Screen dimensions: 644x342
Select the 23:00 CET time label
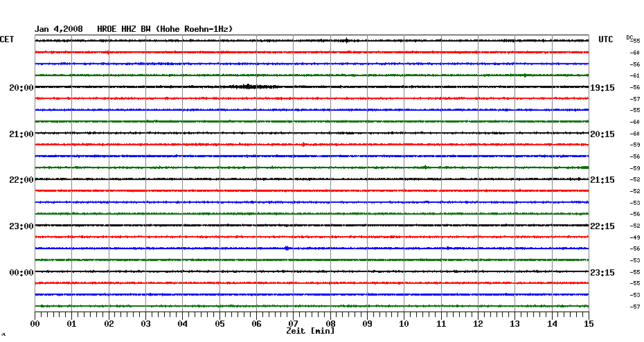click(x=21, y=226)
